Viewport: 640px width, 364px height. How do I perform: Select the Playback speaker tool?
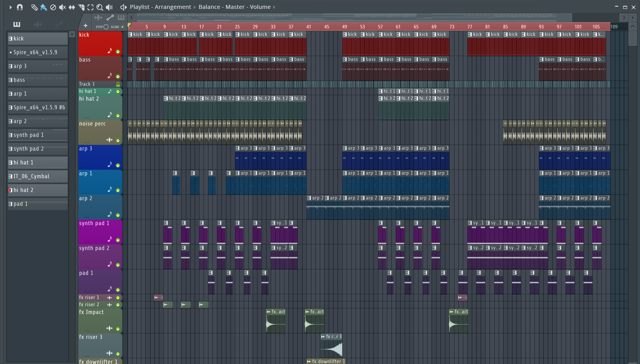tap(109, 7)
